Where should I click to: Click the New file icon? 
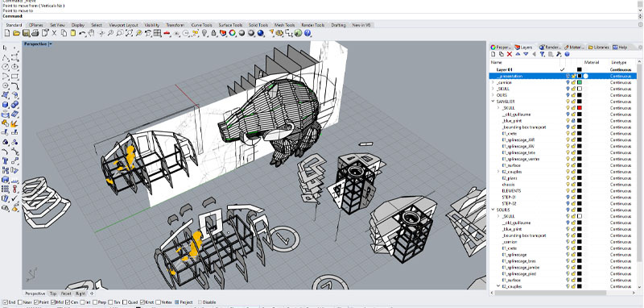[x=6, y=33]
